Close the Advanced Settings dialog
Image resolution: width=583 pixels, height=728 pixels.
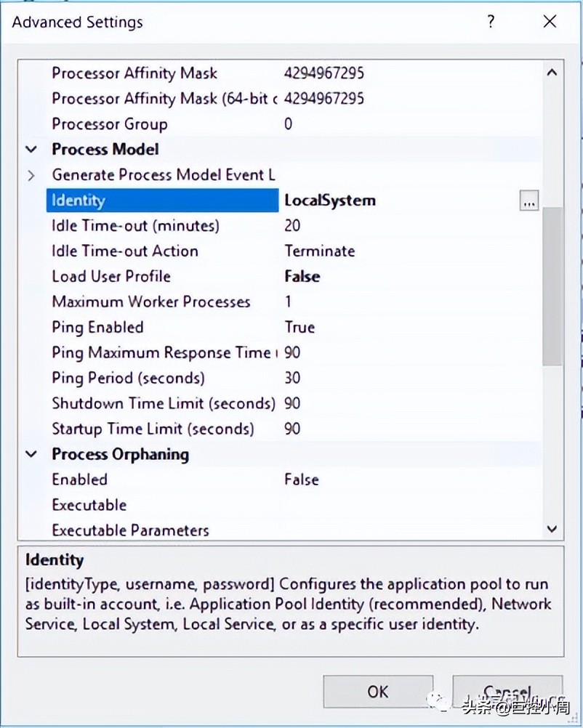[x=550, y=22]
